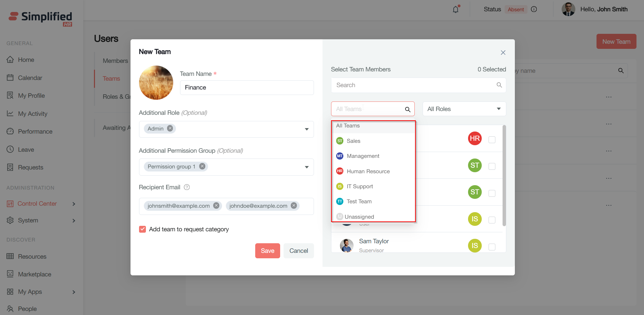Remove the Admin role chip
This screenshot has width=644, height=315.
(x=170, y=128)
